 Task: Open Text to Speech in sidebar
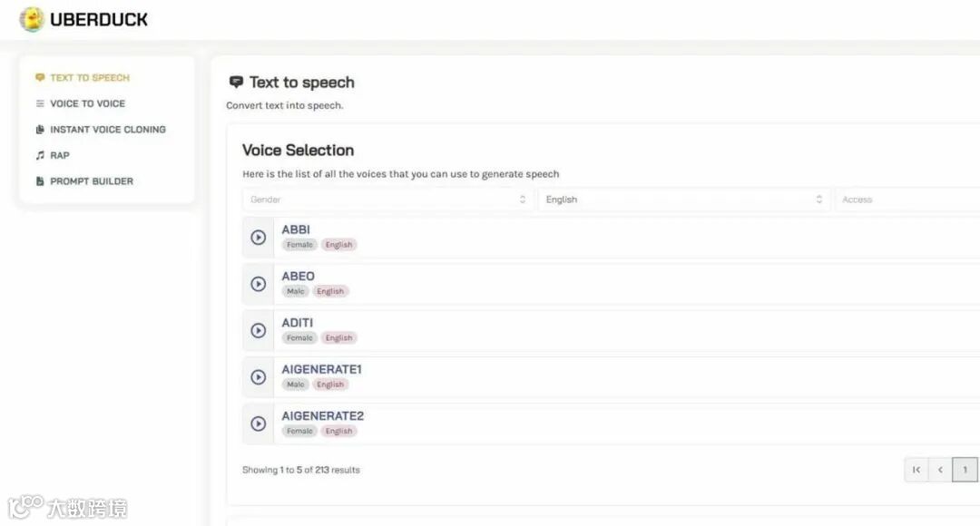click(x=90, y=78)
